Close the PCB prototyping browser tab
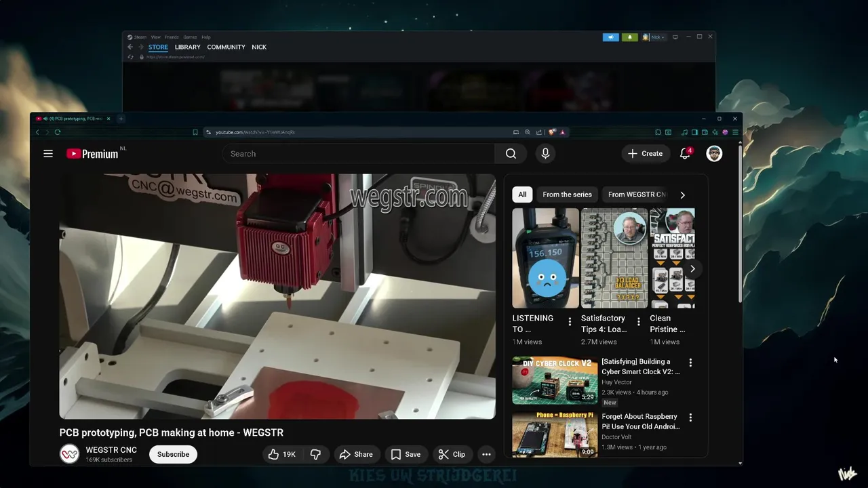The image size is (868, 488). coord(108,119)
